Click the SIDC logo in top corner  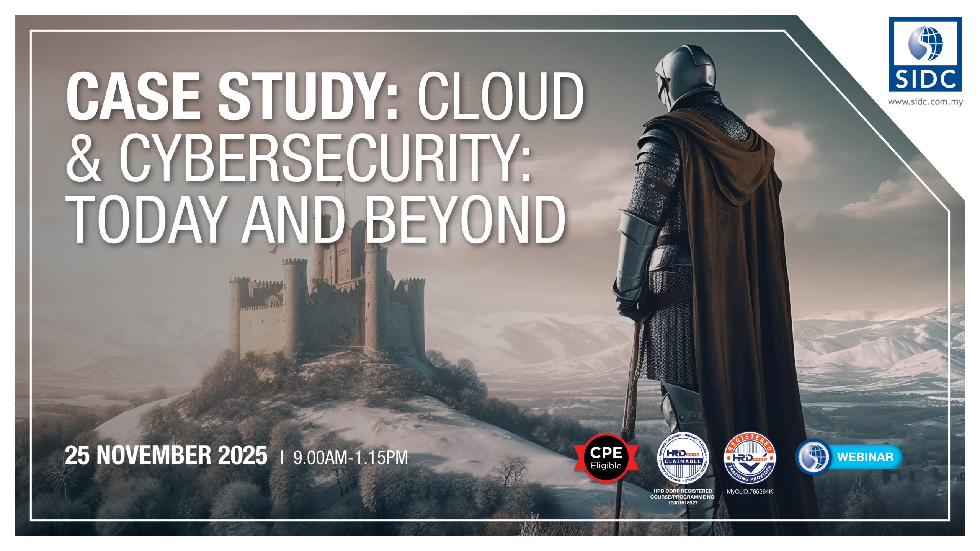tap(925, 54)
